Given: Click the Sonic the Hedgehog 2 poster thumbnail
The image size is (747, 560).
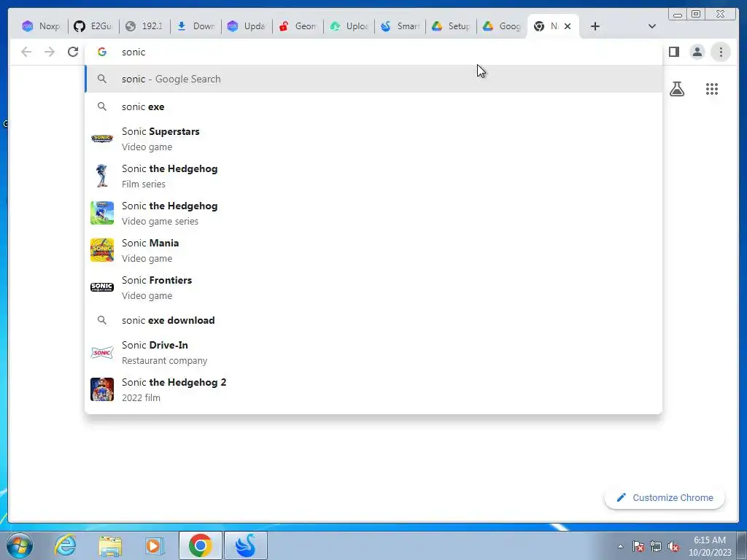Looking at the screenshot, I should click(x=102, y=389).
